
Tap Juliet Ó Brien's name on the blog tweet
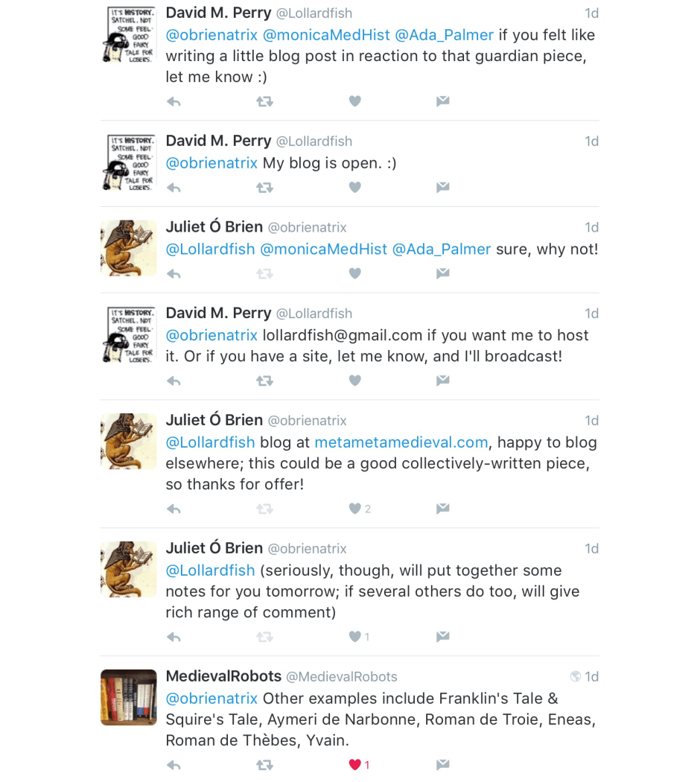[214, 420]
